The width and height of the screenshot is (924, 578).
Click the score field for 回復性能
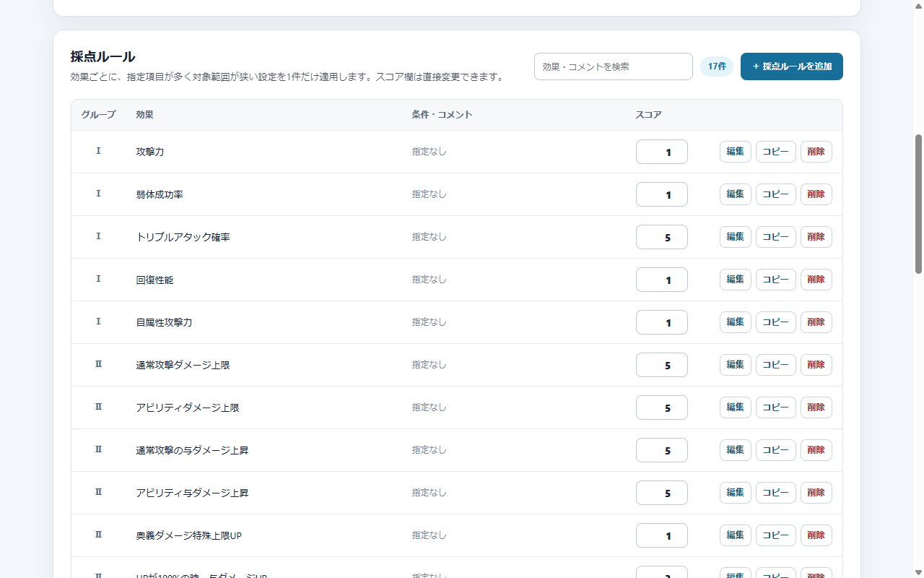pyautogui.click(x=661, y=280)
